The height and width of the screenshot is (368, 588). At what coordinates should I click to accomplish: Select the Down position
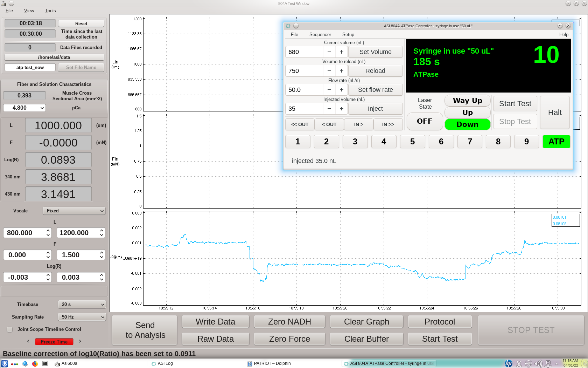tap(467, 124)
